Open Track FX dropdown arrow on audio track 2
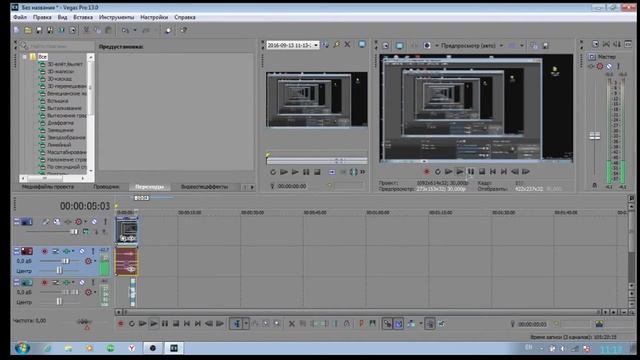 click(x=73, y=251)
